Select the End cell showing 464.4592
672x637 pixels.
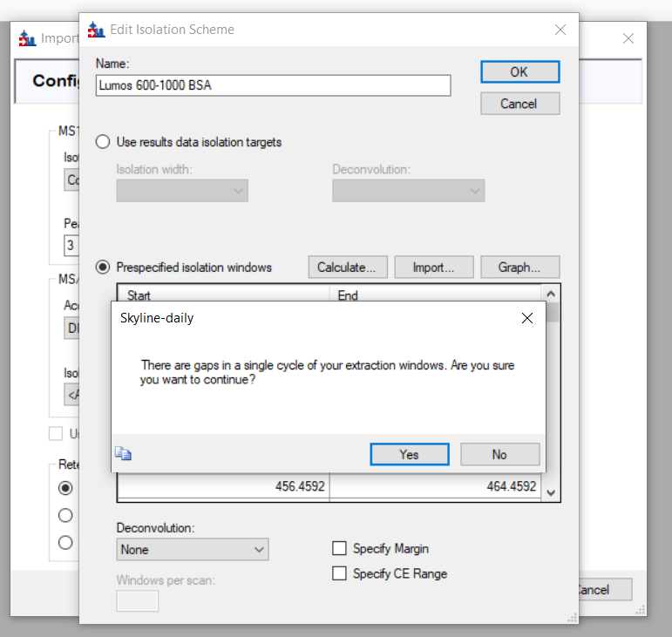pos(435,487)
